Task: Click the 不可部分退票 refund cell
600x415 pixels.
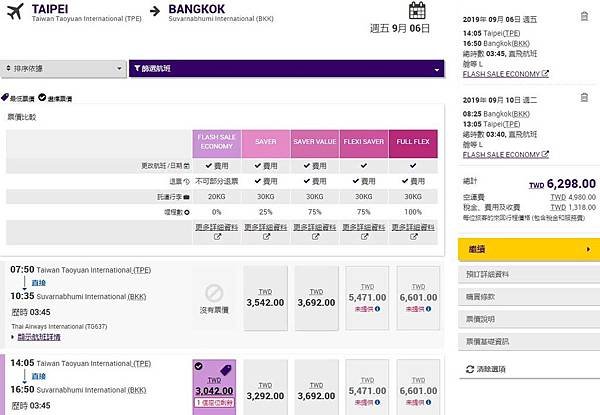Action: (217, 181)
